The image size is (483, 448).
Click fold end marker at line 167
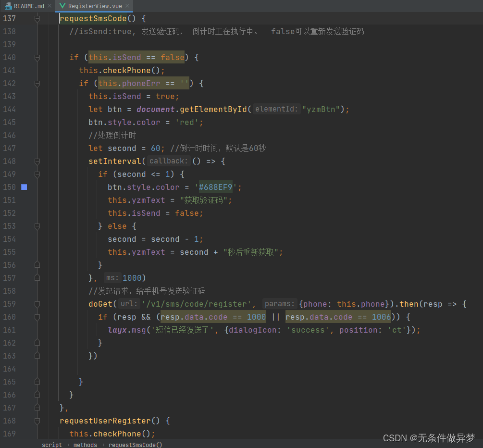[x=37, y=408]
